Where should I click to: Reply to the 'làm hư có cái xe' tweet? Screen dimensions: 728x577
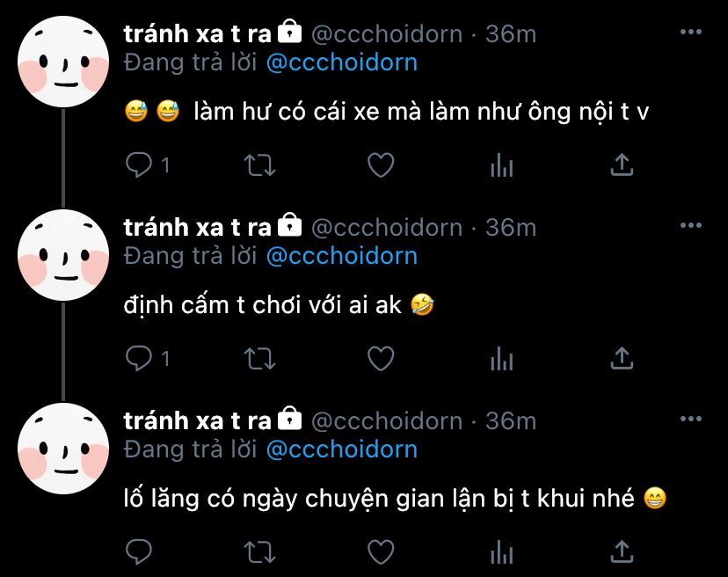139,165
